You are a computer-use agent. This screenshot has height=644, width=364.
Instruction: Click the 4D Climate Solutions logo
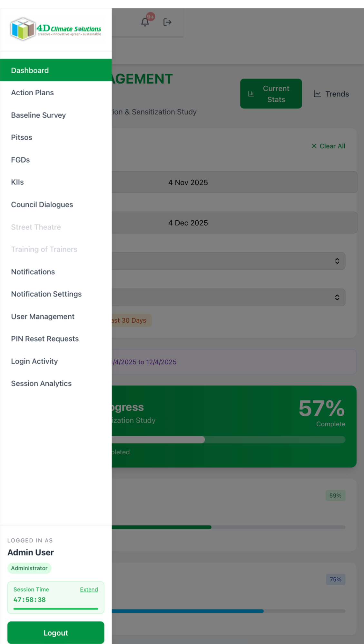(x=55, y=29)
